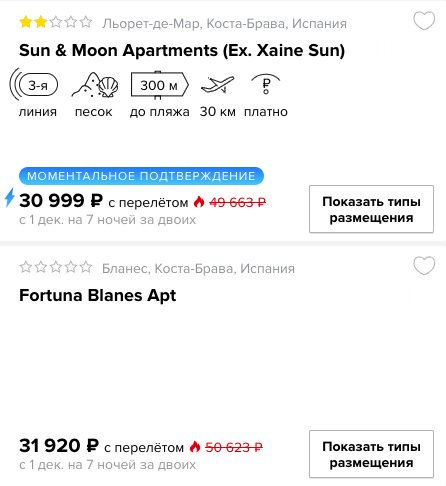
Task: Click the 31 920 ₽ price
Action: [59, 446]
